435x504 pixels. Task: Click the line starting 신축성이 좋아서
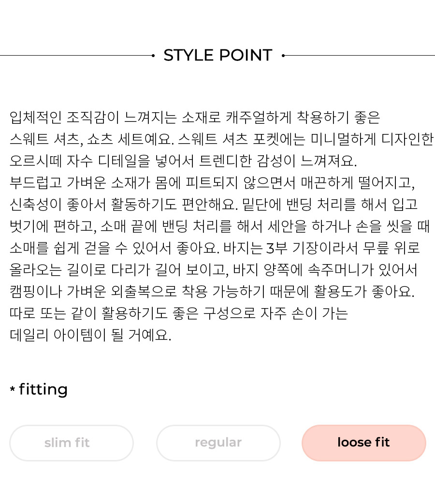214,205
